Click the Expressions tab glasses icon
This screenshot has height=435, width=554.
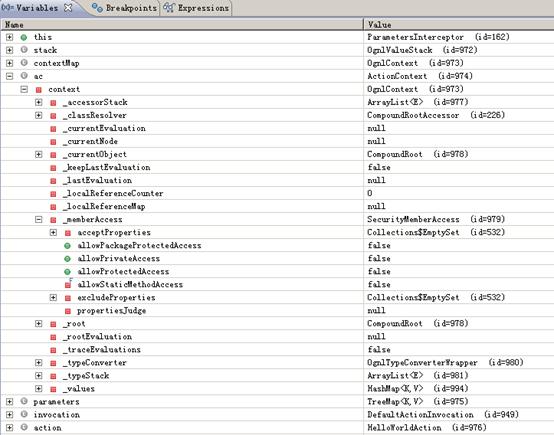169,7
